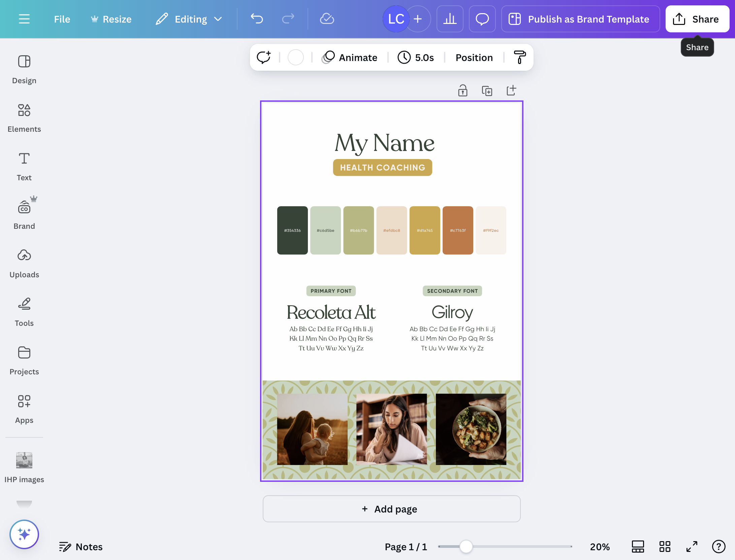Launch the Canva AI assistant sparkle button
This screenshot has height=560, width=735.
point(24,534)
